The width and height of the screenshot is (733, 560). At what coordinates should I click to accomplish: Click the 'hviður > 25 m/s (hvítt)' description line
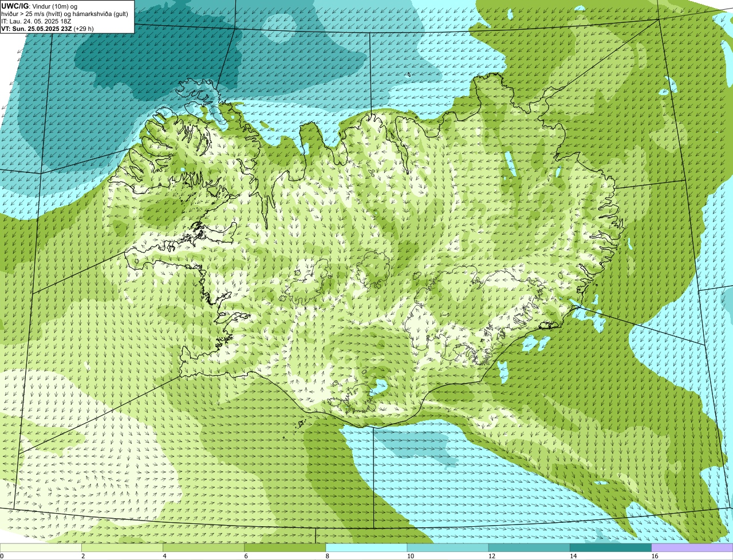click(64, 14)
